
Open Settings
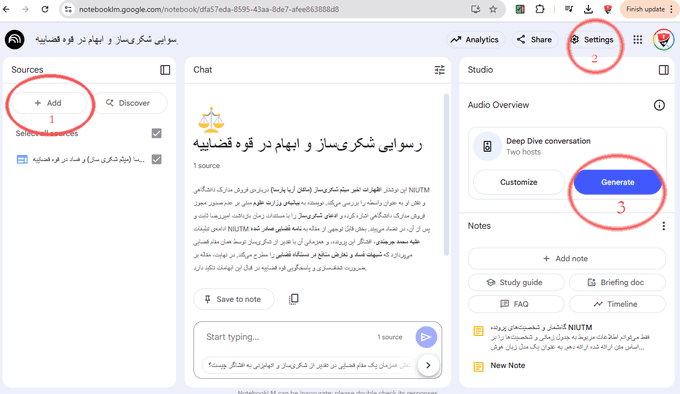tap(592, 39)
